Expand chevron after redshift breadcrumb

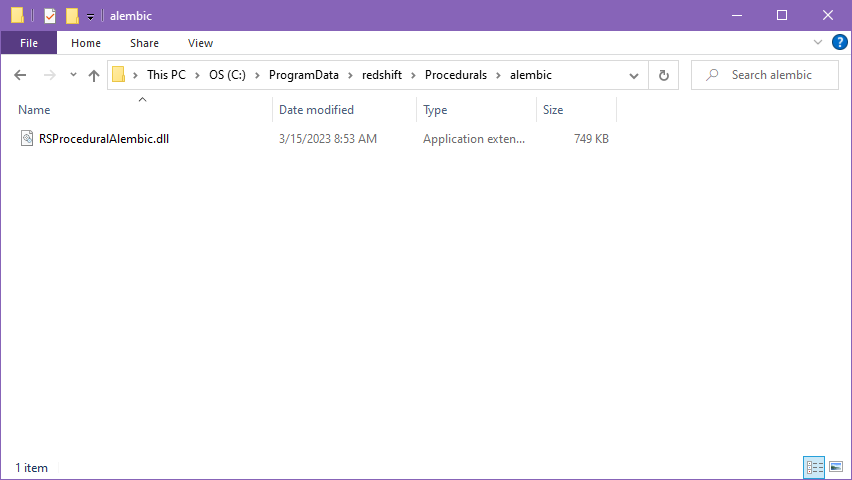414,75
